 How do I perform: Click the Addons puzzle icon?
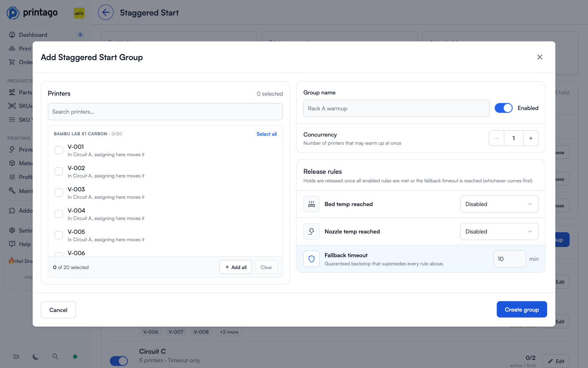coord(12,211)
